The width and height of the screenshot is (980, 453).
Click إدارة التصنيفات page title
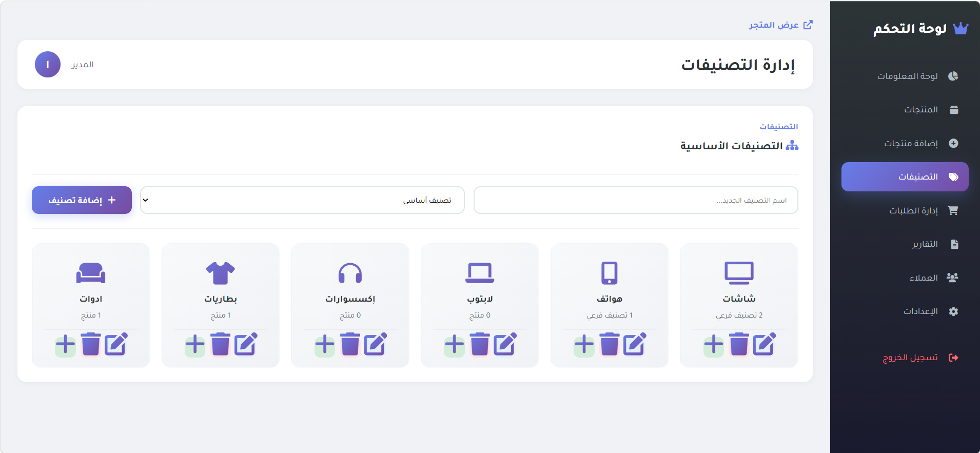[x=738, y=65]
